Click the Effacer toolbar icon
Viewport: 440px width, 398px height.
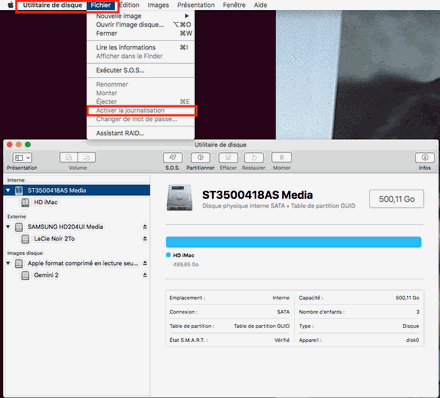click(x=228, y=157)
